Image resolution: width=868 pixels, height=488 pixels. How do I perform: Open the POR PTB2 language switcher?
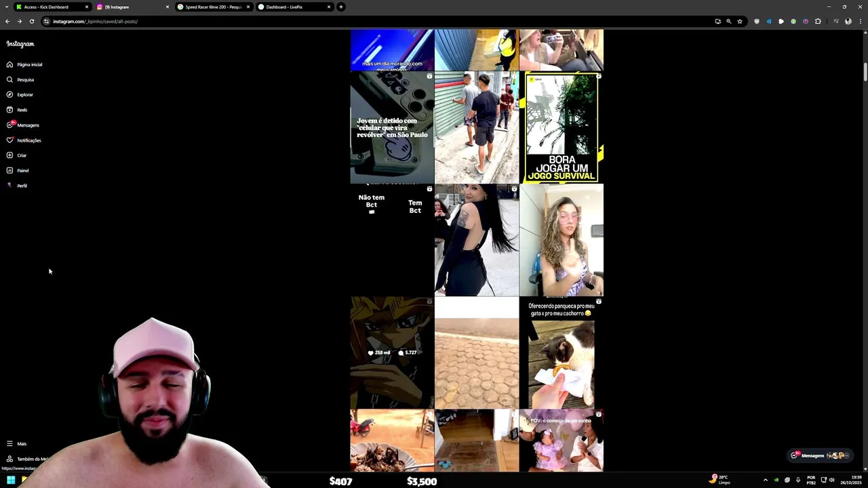point(811,480)
